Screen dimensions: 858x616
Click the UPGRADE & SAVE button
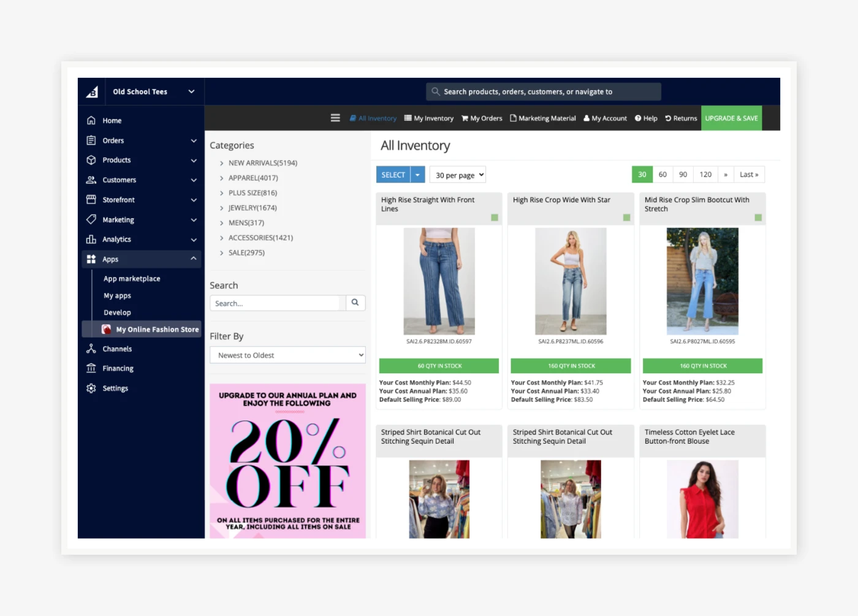(x=731, y=118)
